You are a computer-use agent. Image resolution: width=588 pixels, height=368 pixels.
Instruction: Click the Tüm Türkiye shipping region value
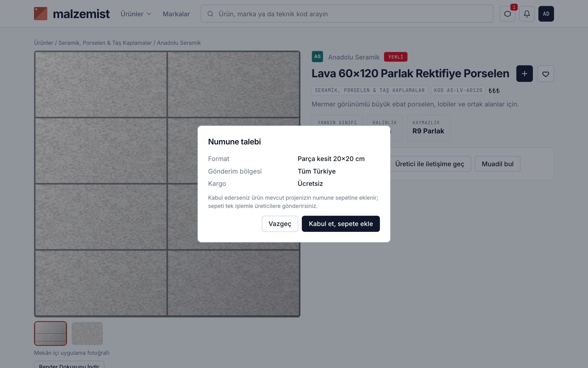317,171
